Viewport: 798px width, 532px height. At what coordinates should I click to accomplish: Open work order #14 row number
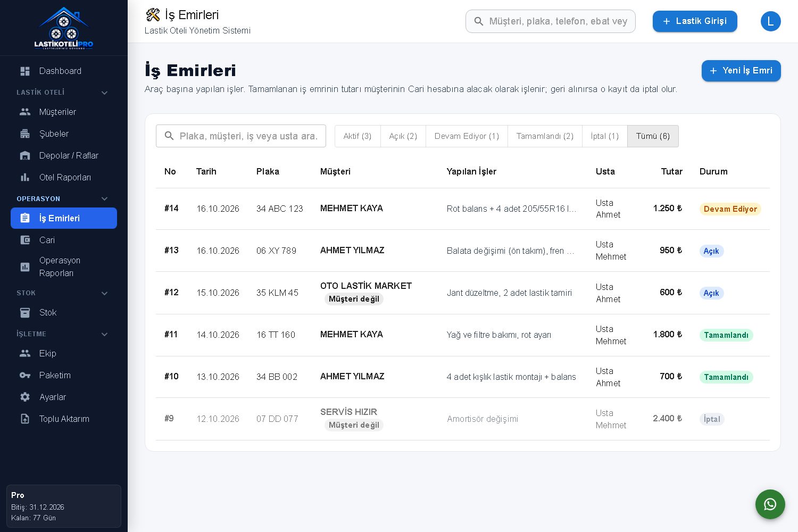[x=171, y=209]
